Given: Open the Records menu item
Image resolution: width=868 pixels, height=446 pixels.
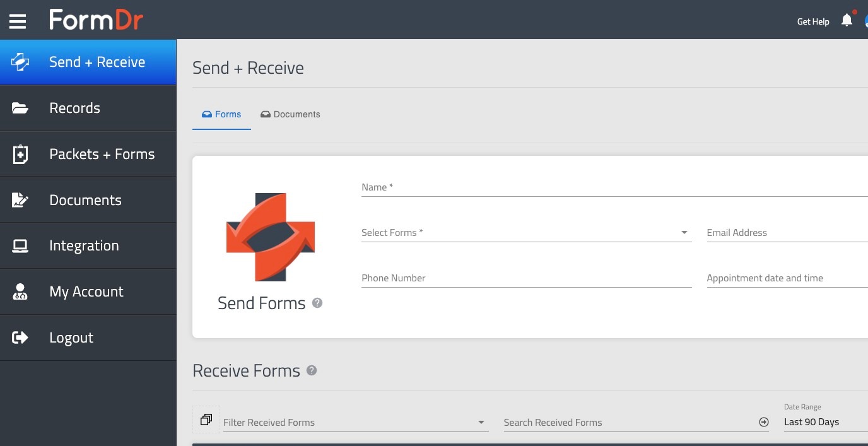Looking at the screenshot, I should point(88,108).
